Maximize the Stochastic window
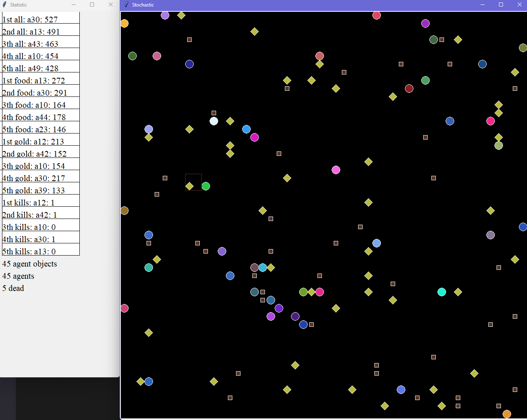Viewport: 527px width, 420px height. tap(501, 4)
